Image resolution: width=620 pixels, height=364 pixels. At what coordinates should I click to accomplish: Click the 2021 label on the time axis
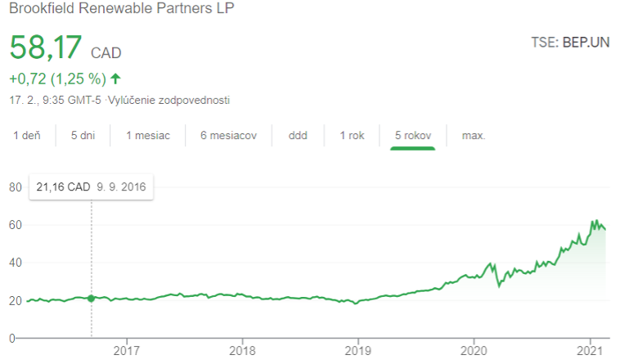pos(590,350)
